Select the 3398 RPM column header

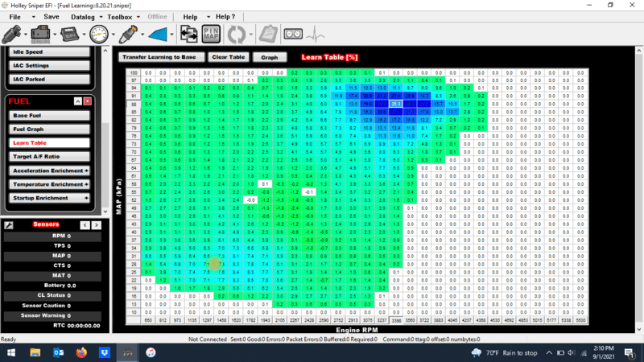pos(396,320)
